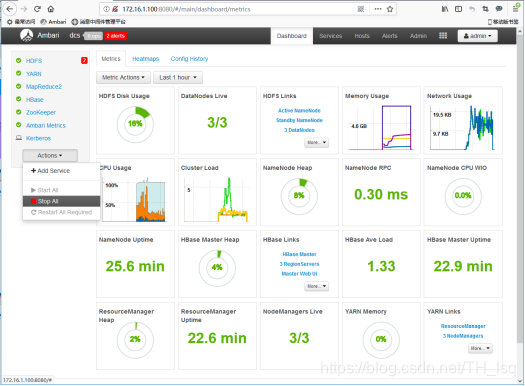This screenshot has height=386, width=525.
Task: Open MapReduce2 service link
Action: (44, 87)
